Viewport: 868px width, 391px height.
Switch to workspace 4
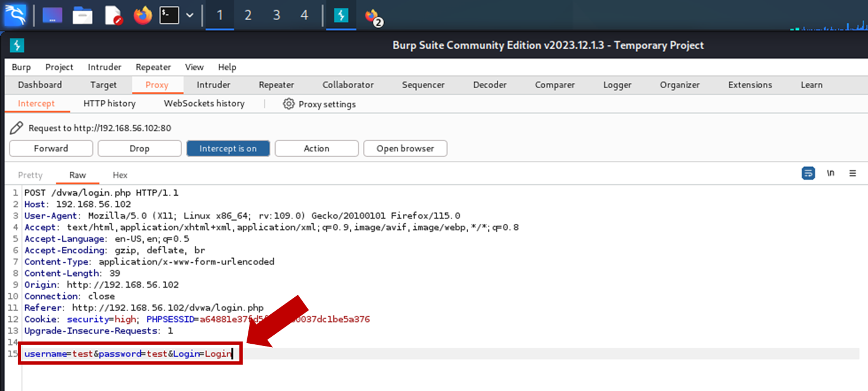point(304,16)
